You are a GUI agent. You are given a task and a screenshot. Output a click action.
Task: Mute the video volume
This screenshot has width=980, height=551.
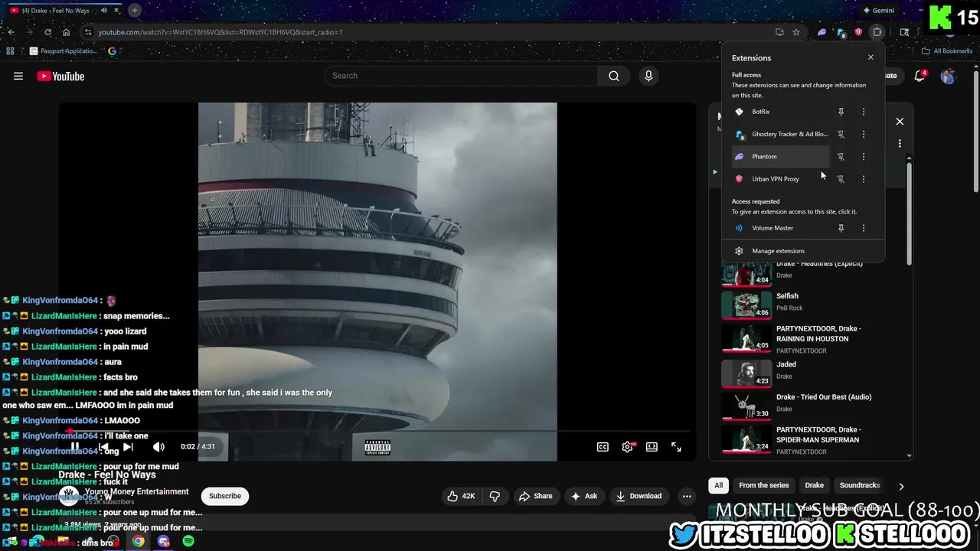pos(158,447)
